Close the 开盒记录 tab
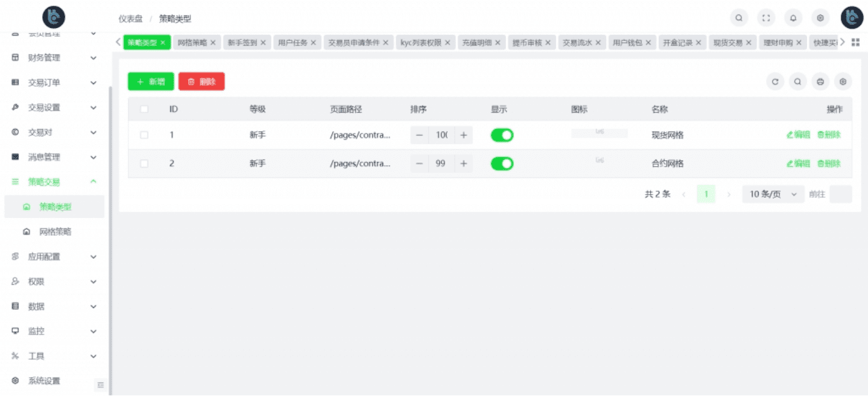This screenshot has width=868, height=396. [698, 43]
